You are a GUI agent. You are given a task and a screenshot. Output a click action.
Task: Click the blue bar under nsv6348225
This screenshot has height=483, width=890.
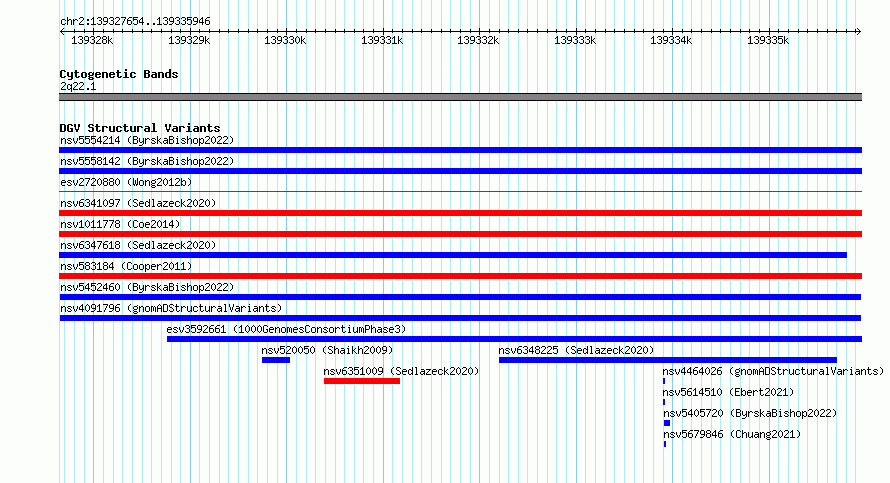(668, 360)
